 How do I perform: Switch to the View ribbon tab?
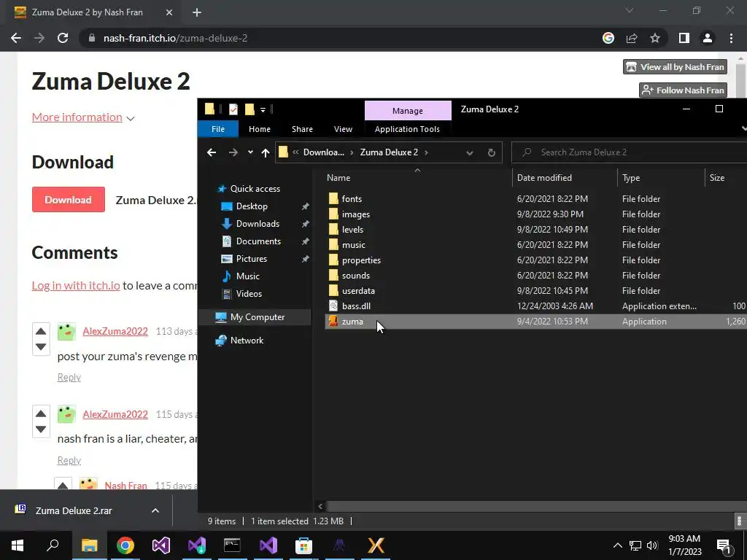[343, 129]
